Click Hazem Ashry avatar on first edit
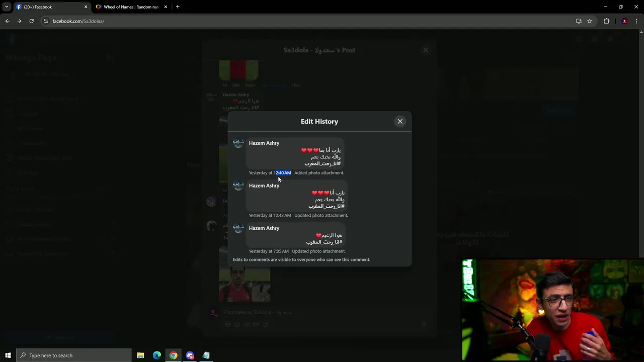The image size is (644, 362). [238, 143]
